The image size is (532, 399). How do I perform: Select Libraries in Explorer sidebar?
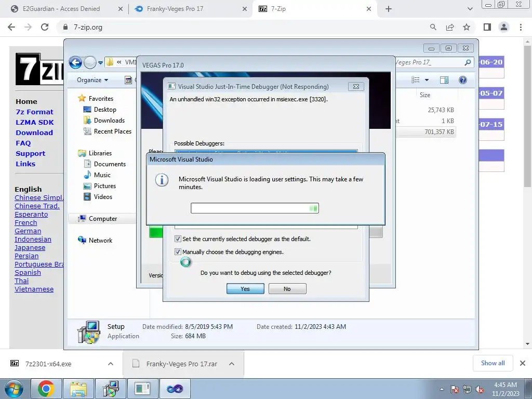click(x=100, y=153)
